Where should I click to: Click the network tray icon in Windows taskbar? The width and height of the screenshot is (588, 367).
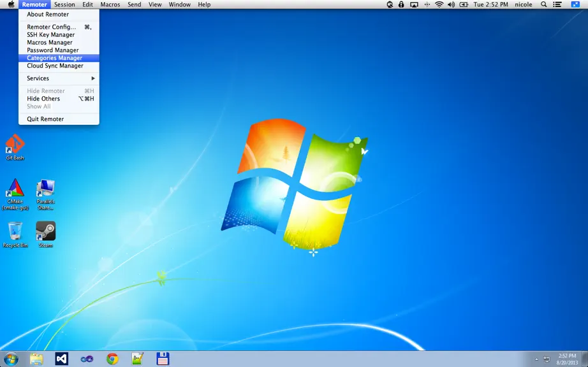[547, 359]
